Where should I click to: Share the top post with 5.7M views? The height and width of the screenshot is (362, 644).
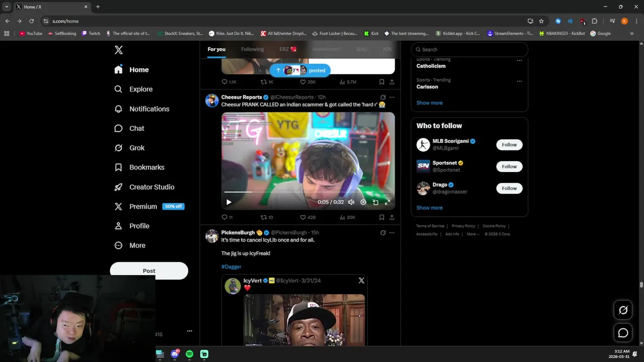pyautogui.click(x=391, y=82)
